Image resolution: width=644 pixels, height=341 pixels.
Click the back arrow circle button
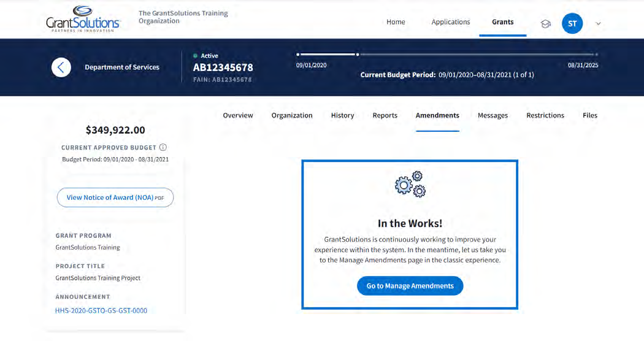(x=61, y=67)
